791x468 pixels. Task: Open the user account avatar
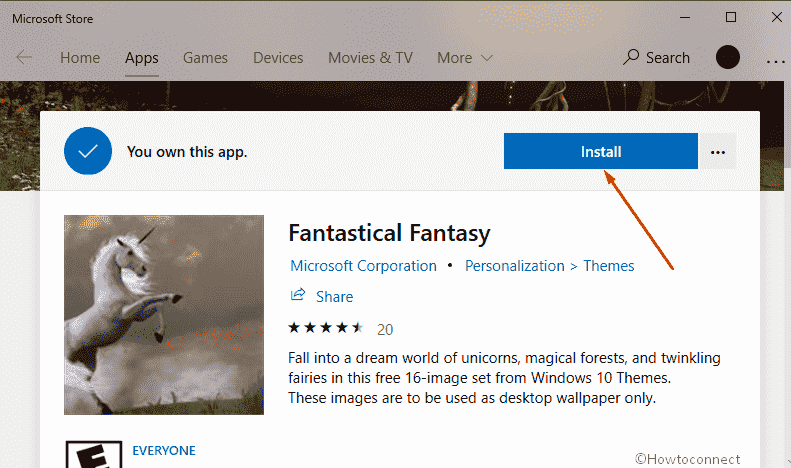pos(727,57)
